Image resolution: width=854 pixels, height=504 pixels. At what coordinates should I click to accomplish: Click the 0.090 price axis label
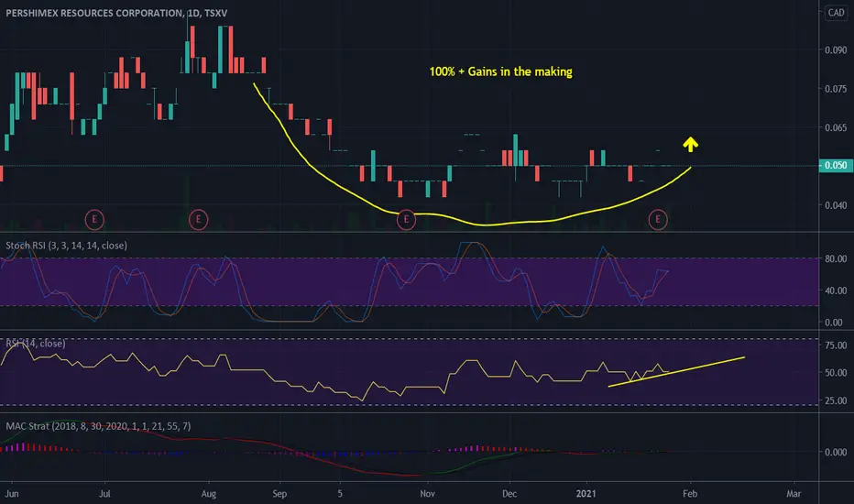(836, 49)
